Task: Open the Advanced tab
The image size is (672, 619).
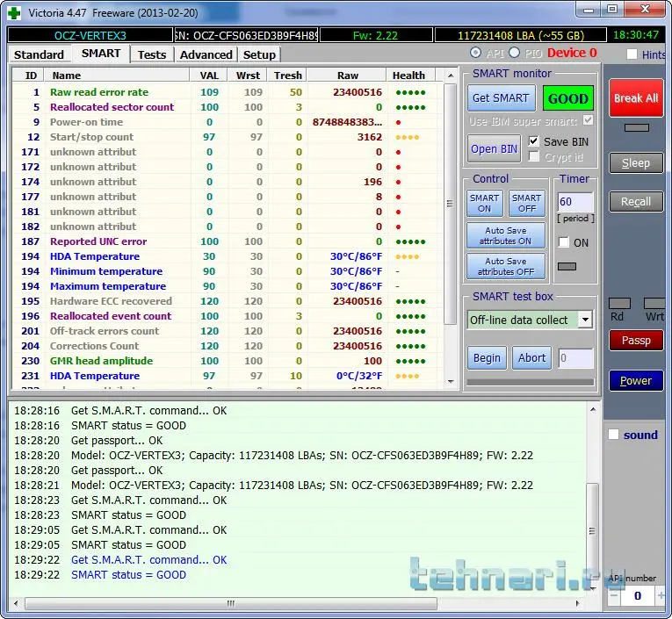Action: tap(206, 54)
